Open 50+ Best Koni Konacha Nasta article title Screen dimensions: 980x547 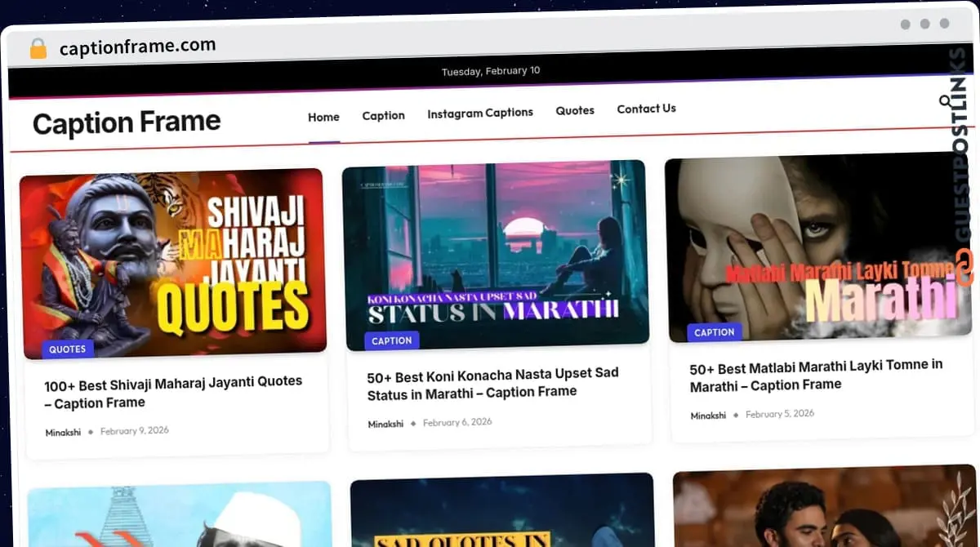[x=492, y=383]
